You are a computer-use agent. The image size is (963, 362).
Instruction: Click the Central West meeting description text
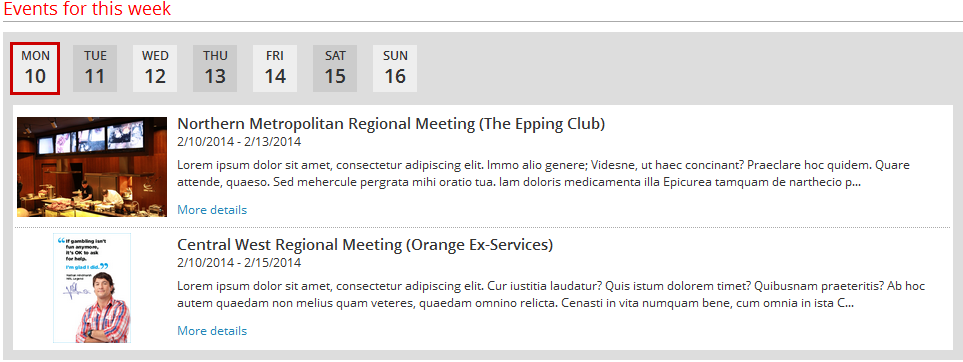click(551, 294)
